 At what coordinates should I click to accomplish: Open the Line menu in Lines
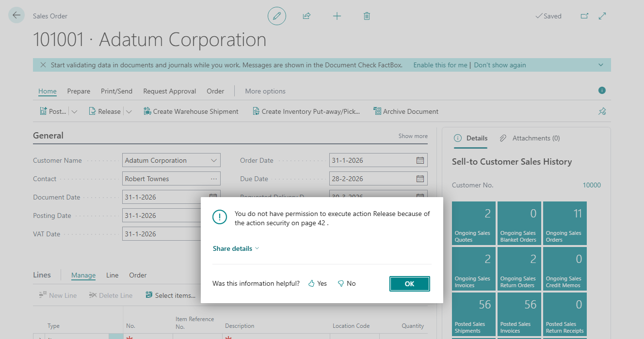pyautogui.click(x=113, y=275)
